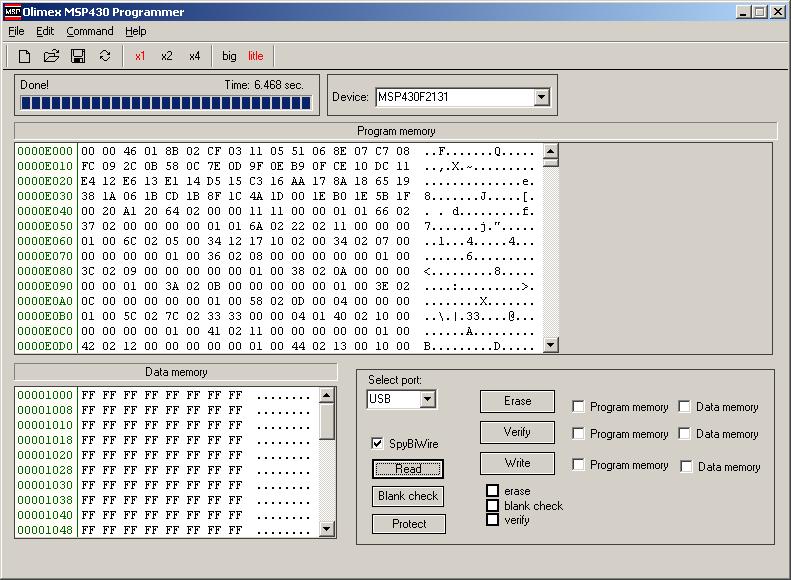Check the blank check option under Write
The width and height of the screenshot is (791, 580).
(492, 505)
